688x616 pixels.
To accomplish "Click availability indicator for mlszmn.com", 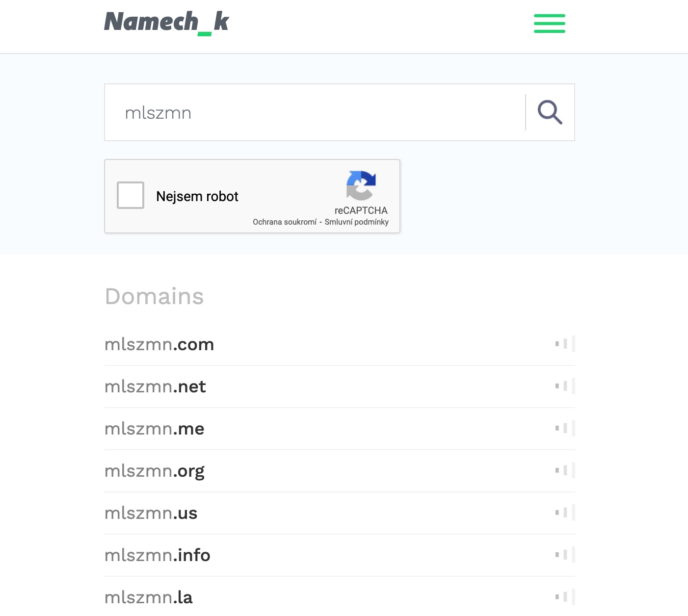I will (x=565, y=344).
